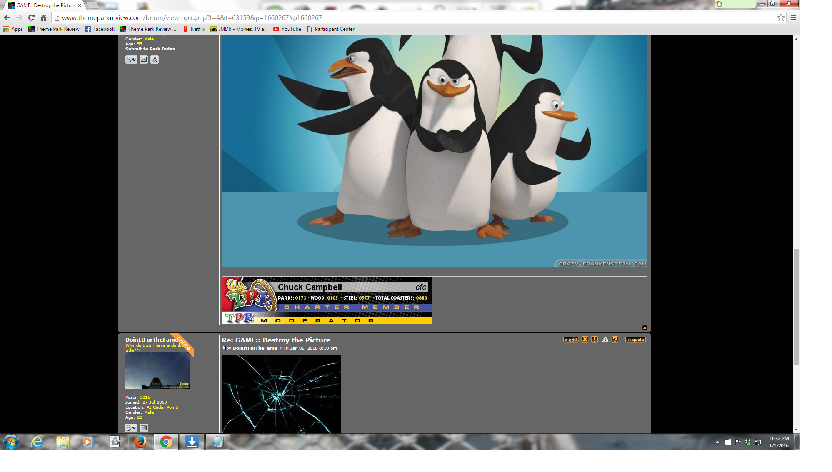Open the Facebook bookmark
832x472 pixels.
point(100,29)
